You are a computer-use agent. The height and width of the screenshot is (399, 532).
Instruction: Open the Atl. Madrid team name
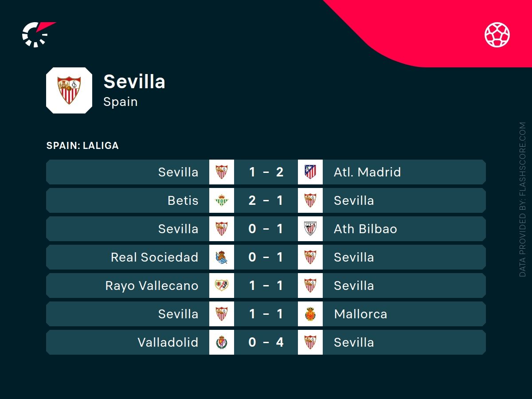point(367,172)
